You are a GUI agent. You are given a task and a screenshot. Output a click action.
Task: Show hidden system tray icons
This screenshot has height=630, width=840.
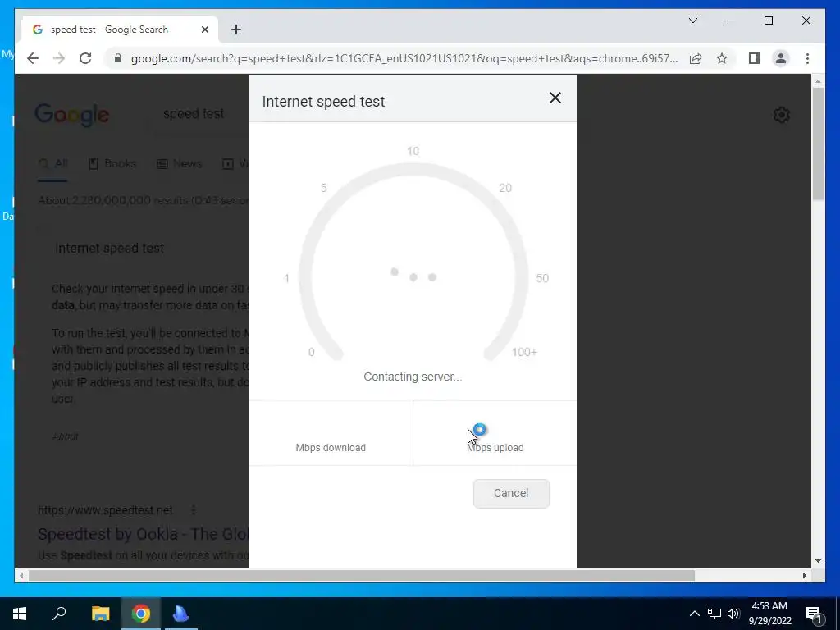pyautogui.click(x=694, y=614)
